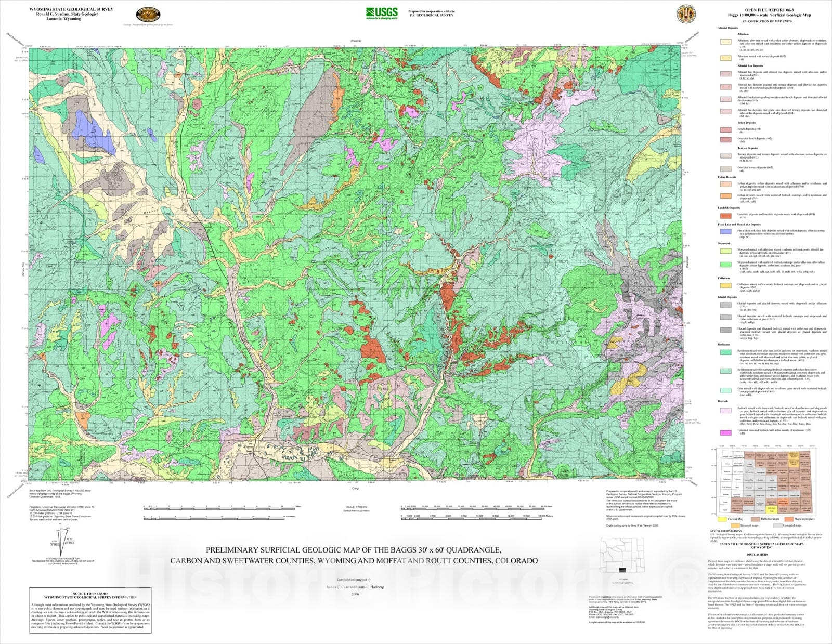Click the miles scale bar under the map
The image size is (832, 644).
(222, 507)
